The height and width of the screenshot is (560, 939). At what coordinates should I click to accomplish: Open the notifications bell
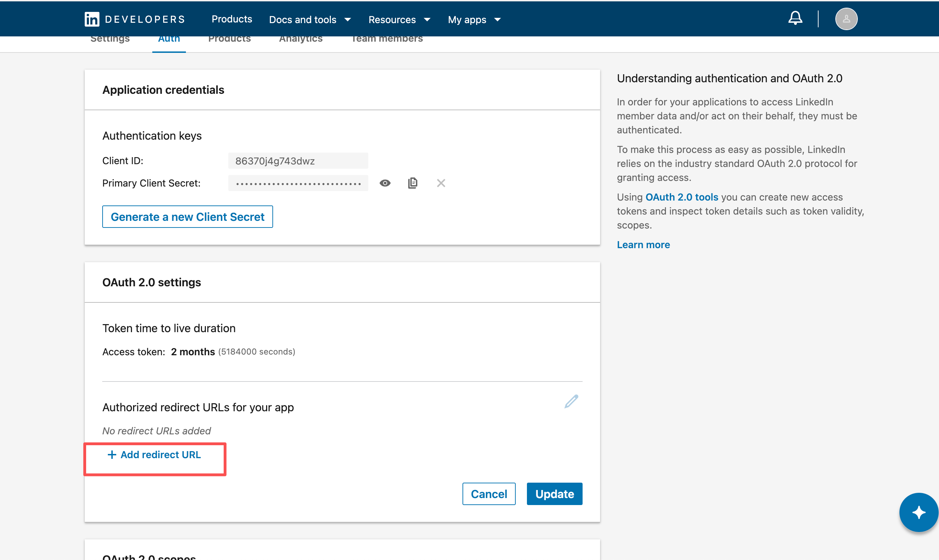click(795, 18)
